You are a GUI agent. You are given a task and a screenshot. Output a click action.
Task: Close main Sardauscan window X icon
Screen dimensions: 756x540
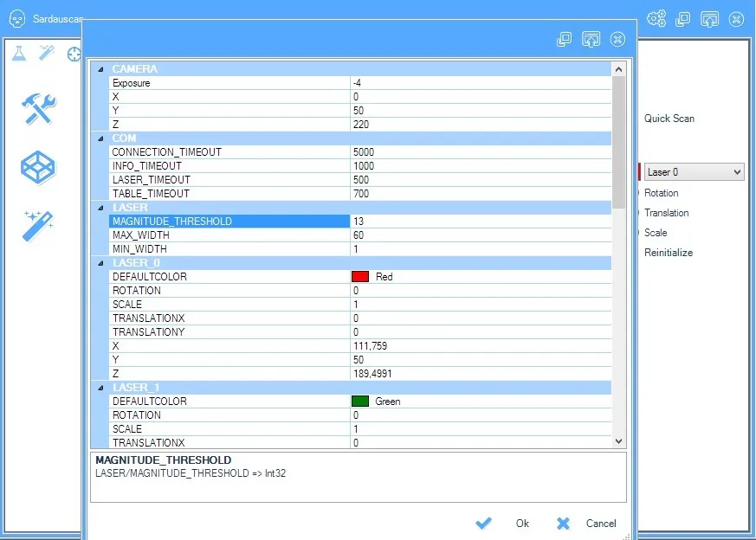(736, 19)
